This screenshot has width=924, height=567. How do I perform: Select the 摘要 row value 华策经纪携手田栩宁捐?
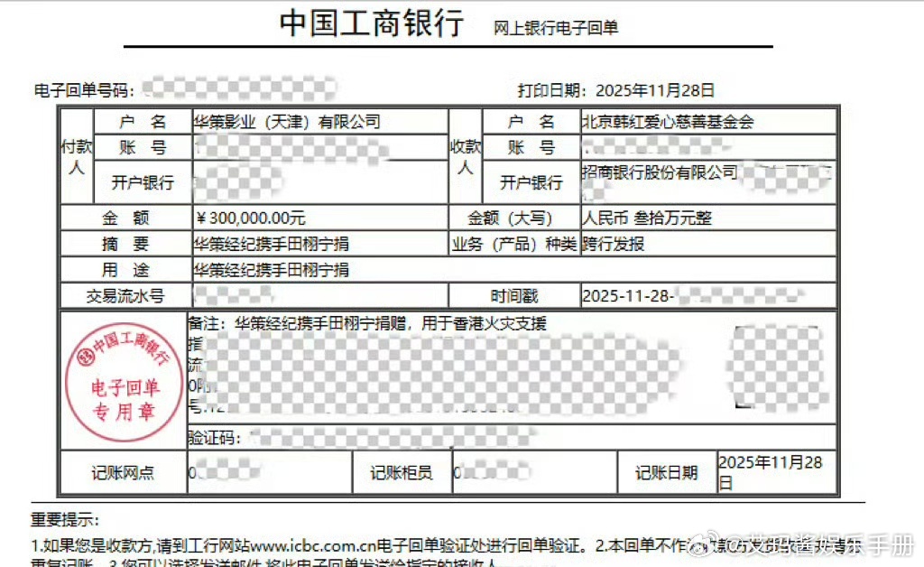click(x=271, y=244)
